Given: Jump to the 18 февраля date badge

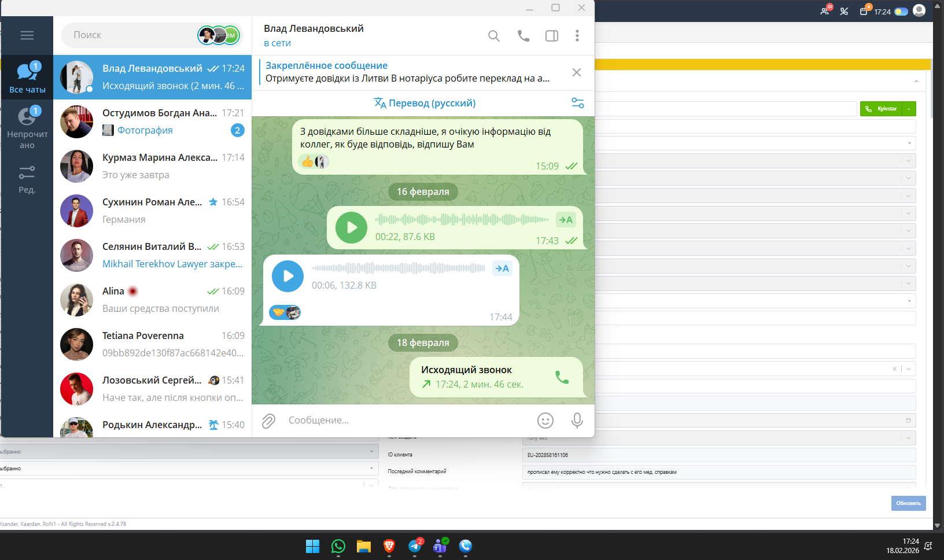Looking at the screenshot, I should pos(423,342).
